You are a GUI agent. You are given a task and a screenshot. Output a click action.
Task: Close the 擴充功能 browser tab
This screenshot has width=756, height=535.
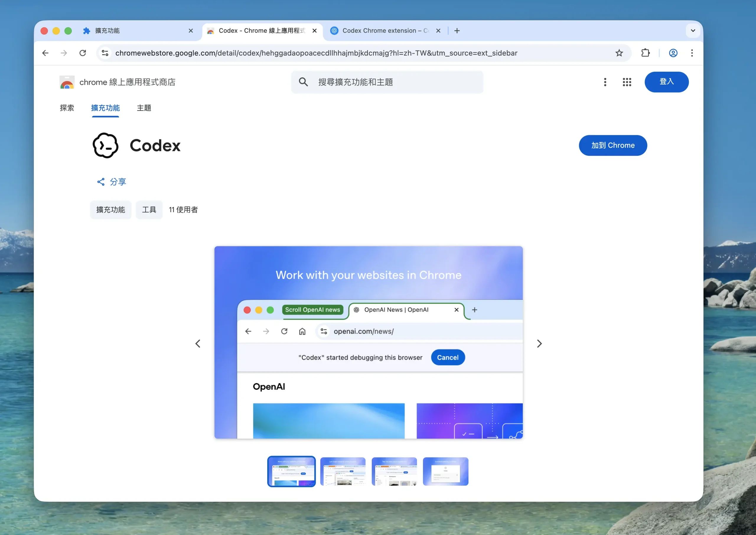[190, 31]
